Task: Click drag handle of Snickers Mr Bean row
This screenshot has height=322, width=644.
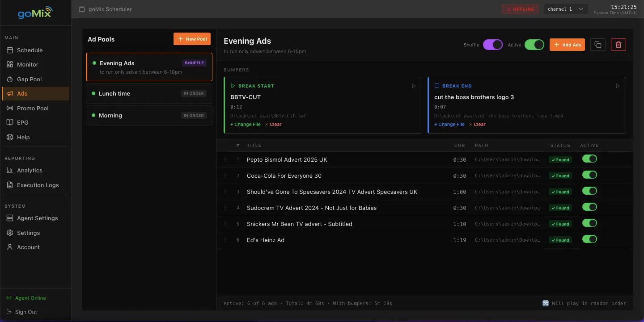Action: click(x=225, y=224)
